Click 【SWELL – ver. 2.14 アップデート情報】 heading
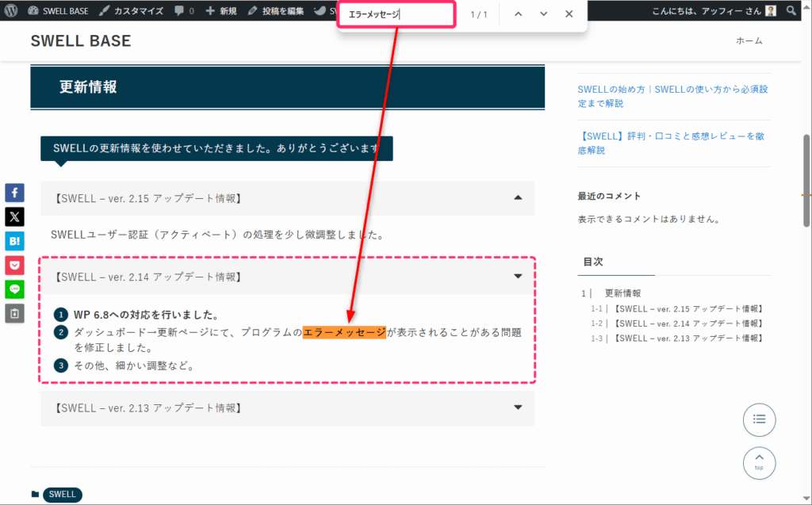This screenshot has width=812, height=505. [147, 277]
